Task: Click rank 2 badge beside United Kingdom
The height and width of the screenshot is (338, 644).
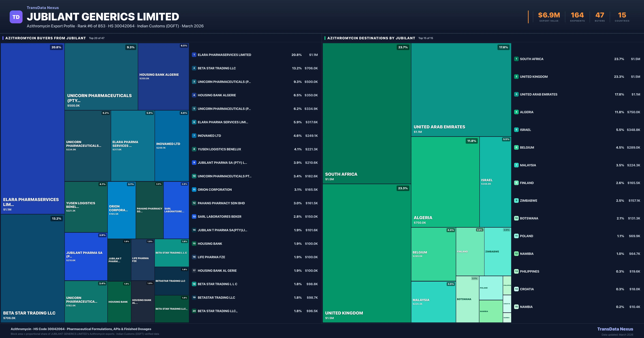Action: [516, 76]
